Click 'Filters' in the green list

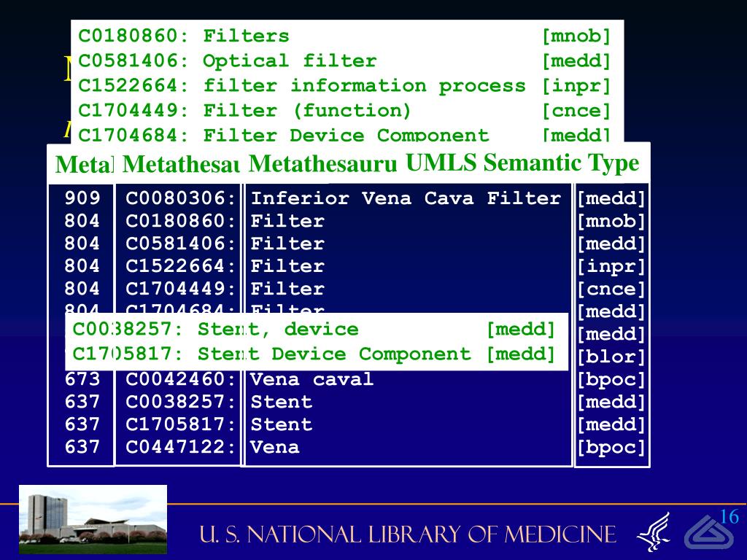tap(247, 36)
